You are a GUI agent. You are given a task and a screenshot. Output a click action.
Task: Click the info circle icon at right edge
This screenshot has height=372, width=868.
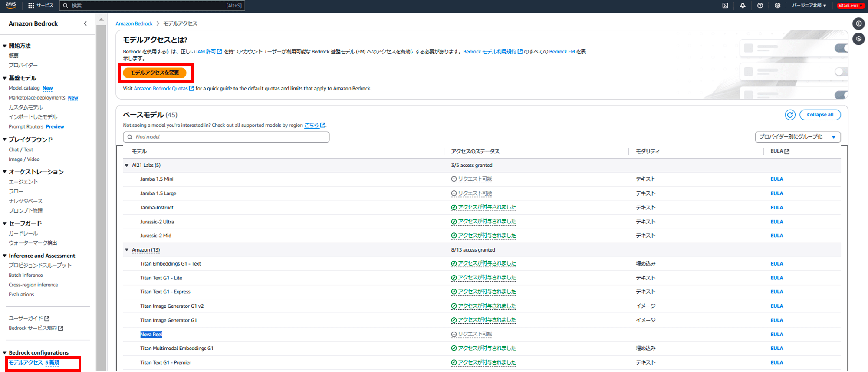point(858,23)
